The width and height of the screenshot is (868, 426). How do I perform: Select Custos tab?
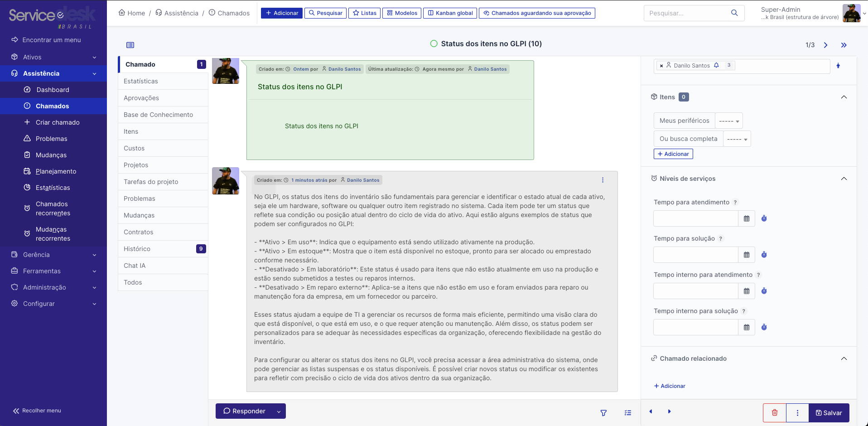tap(163, 148)
